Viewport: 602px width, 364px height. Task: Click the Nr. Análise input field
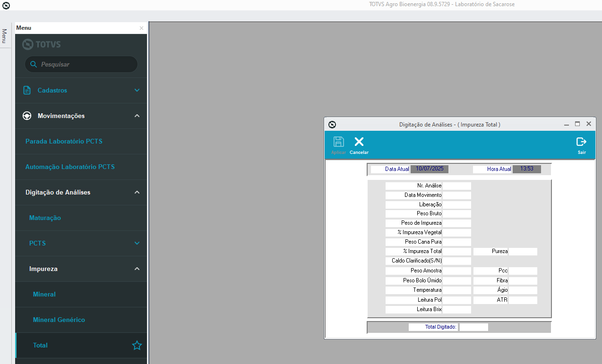coord(457,186)
